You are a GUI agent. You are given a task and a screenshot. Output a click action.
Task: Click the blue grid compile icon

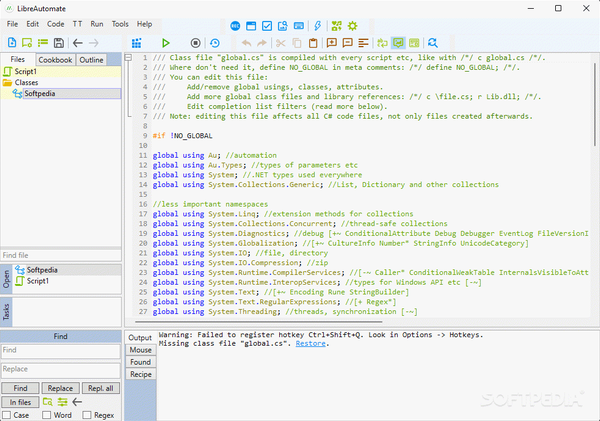[x=137, y=43]
